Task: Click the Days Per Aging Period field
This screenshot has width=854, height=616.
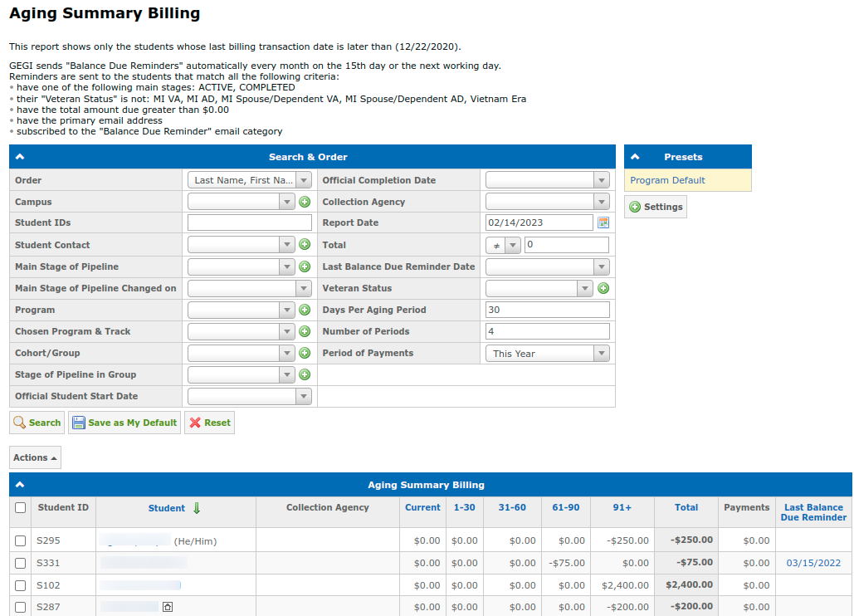Action: [548, 310]
